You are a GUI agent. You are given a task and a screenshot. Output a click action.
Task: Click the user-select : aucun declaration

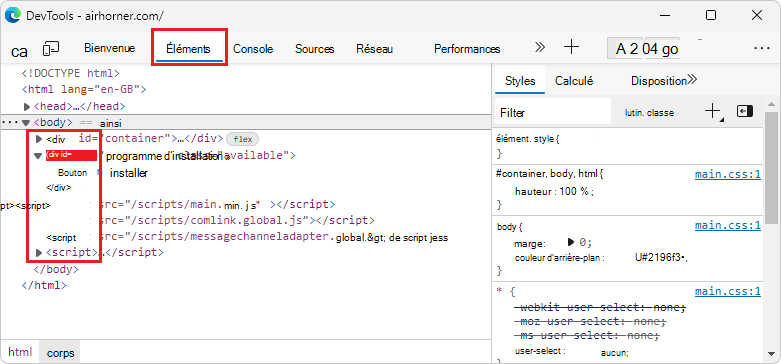[572, 352]
